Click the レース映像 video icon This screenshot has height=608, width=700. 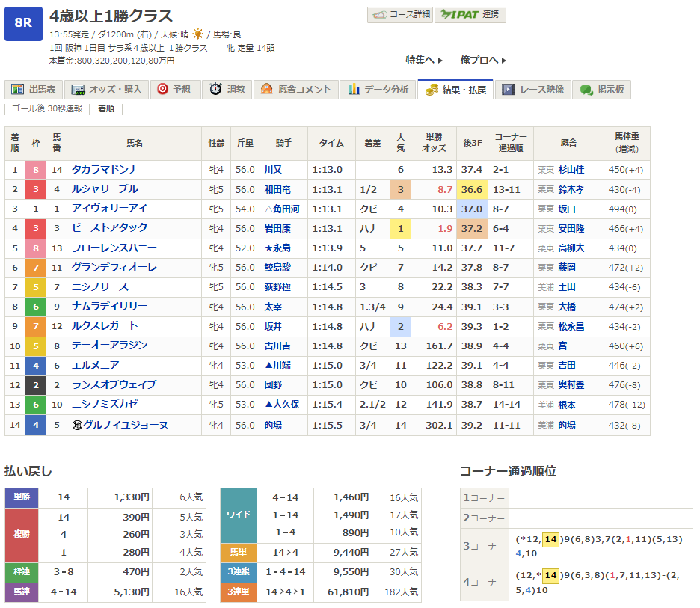509,90
